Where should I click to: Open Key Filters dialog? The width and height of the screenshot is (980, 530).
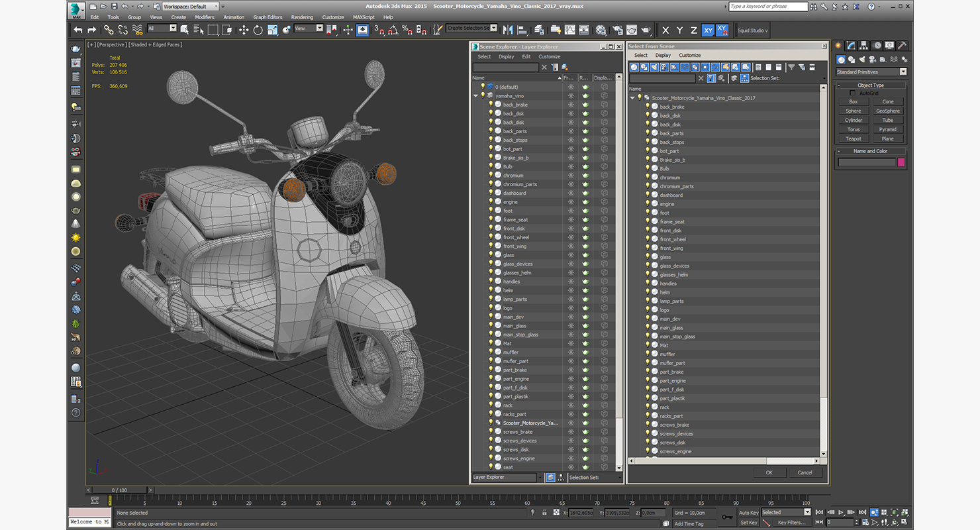pyautogui.click(x=791, y=523)
